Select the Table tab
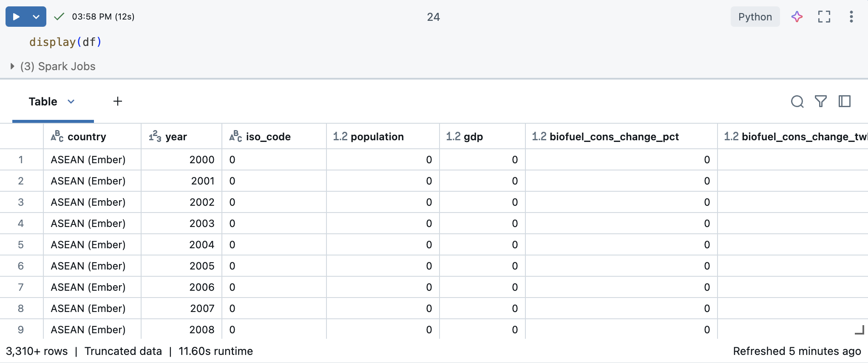868x363 pixels. pyautogui.click(x=43, y=102)
